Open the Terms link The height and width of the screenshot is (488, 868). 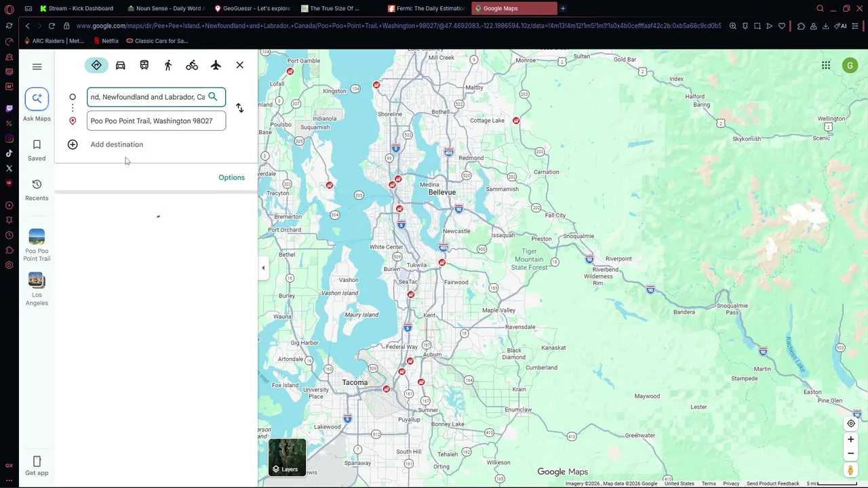[x=709, y=484]
